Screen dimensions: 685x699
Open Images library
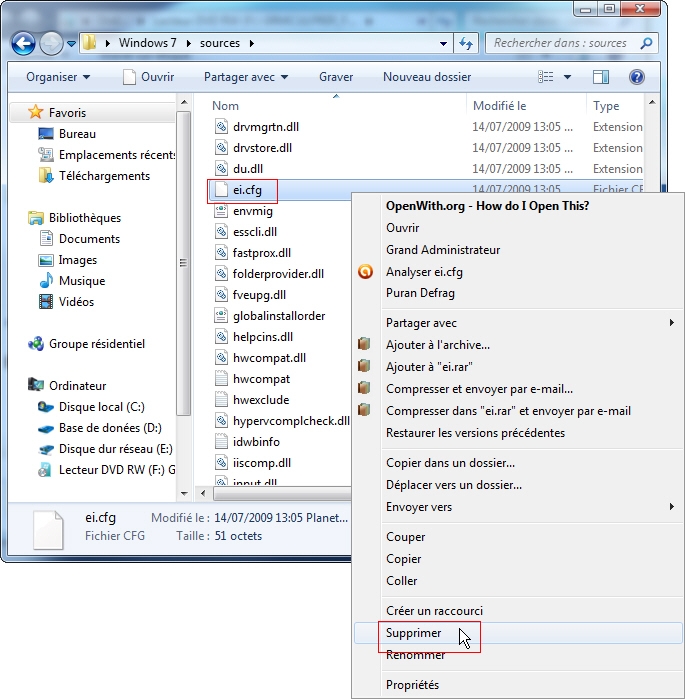pos(77,259)
